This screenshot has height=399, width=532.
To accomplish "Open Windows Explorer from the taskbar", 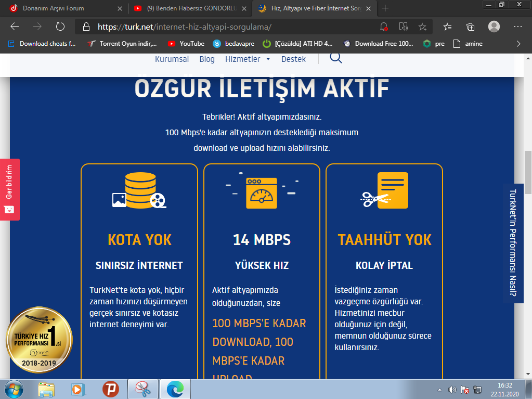I will 46,389.
